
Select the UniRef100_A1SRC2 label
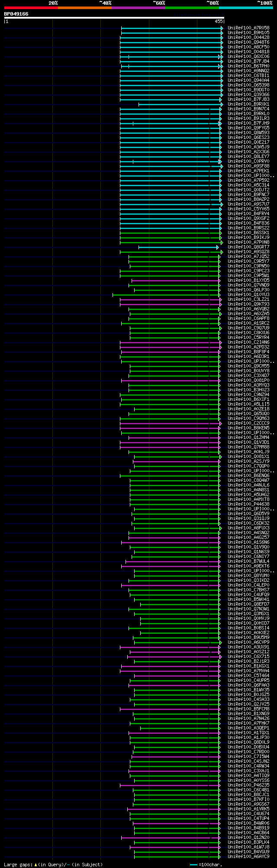(x=248, y=323)
